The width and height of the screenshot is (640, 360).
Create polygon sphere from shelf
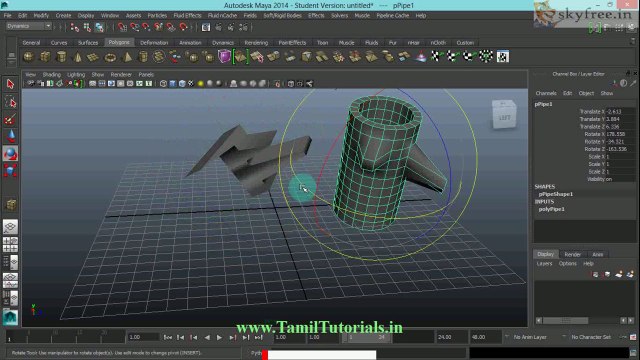(x=28, y=57)
